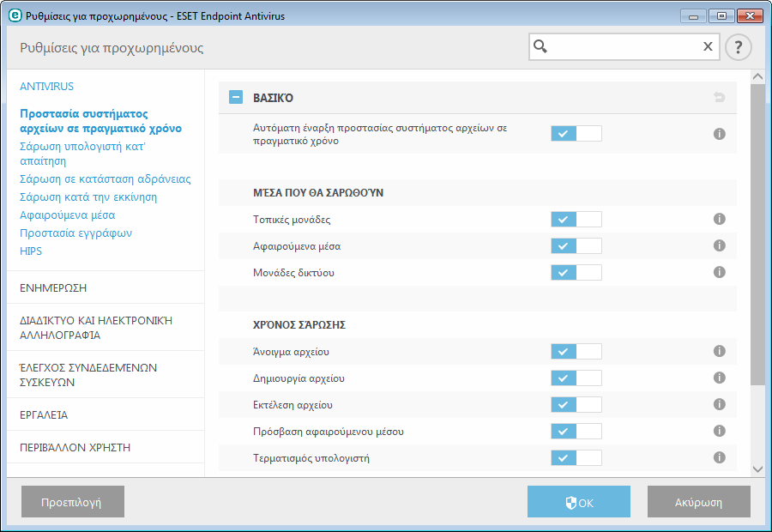
Task: Open Αφαιρούμενα μέσα sidebar link
Action: [x=68, y=215]
